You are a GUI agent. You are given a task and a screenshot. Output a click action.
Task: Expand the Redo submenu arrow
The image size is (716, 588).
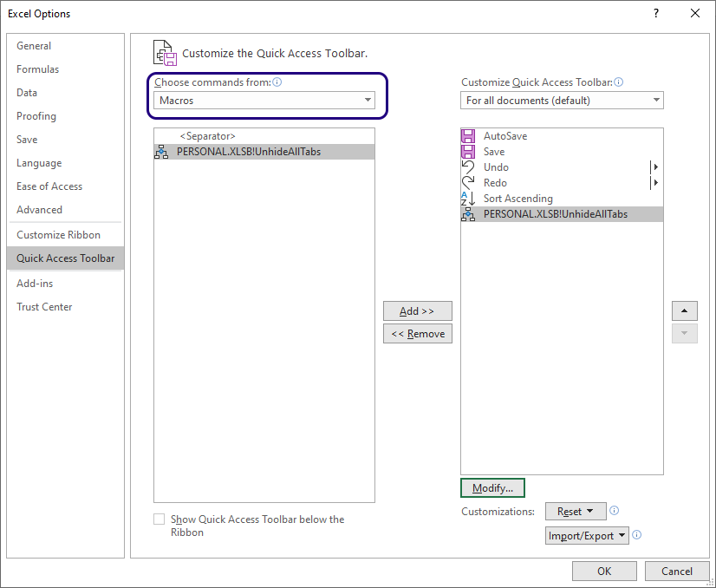[x=655, y=183]
